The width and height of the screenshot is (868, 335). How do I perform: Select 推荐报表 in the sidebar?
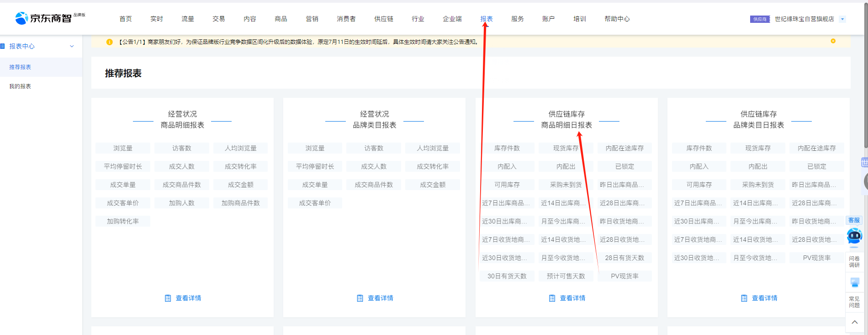click(20, 67)
